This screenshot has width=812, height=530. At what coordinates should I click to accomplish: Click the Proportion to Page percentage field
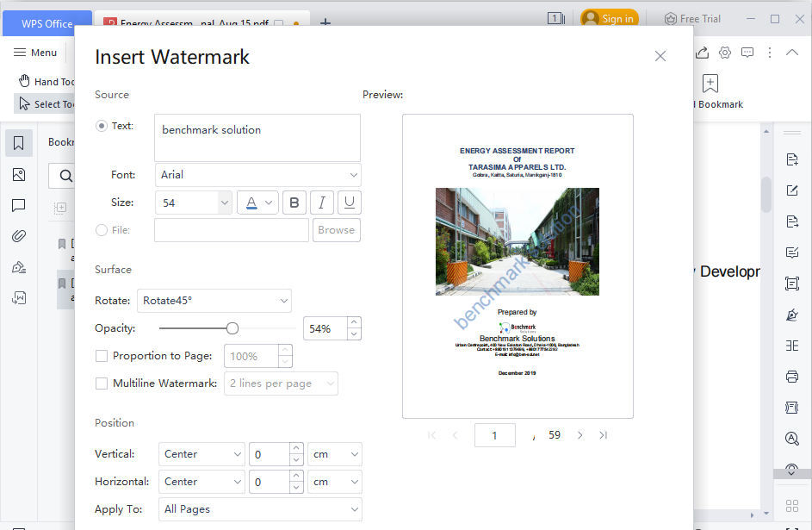coord(251,356)
